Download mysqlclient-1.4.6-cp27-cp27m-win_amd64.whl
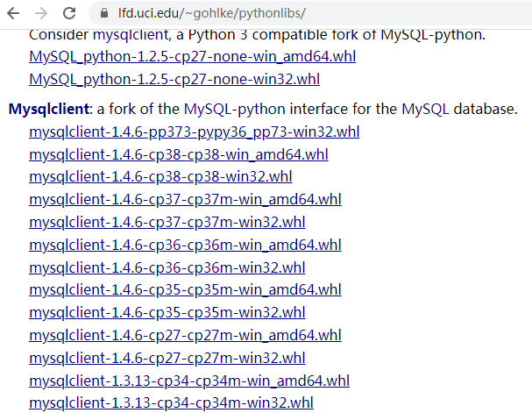This screenshot has width=532, height=413. click(185, 335)
